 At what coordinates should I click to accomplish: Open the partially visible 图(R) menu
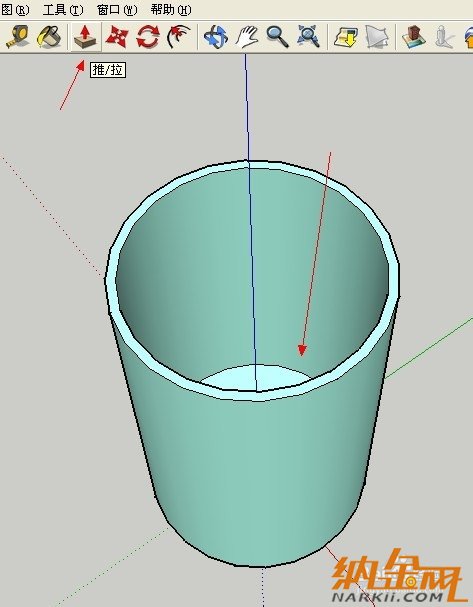click(x=15, y=9)
